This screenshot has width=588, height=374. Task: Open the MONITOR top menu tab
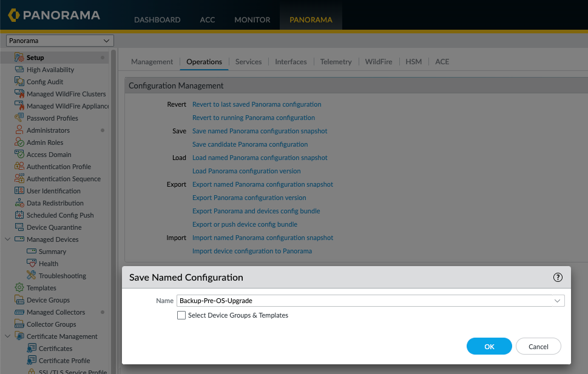[x=252, y=19]
